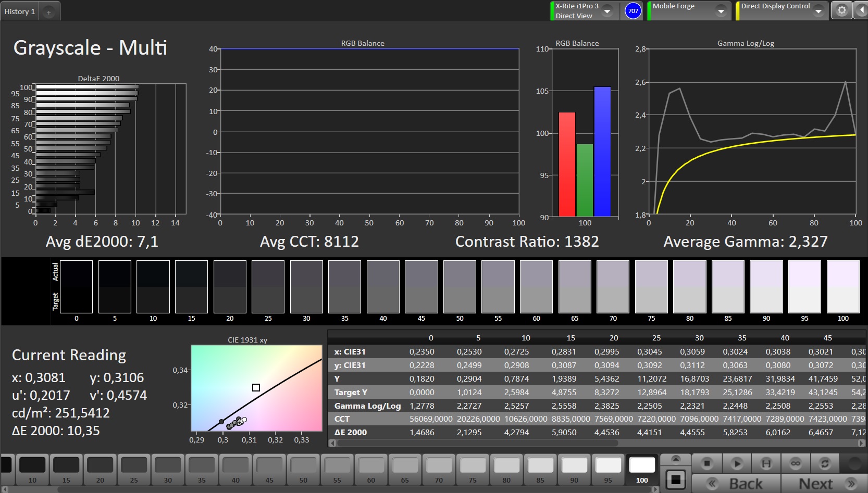Click the right arrow of the patch strip scrollbar
Screen dimensions: 868x493
(x=656, y=489)
